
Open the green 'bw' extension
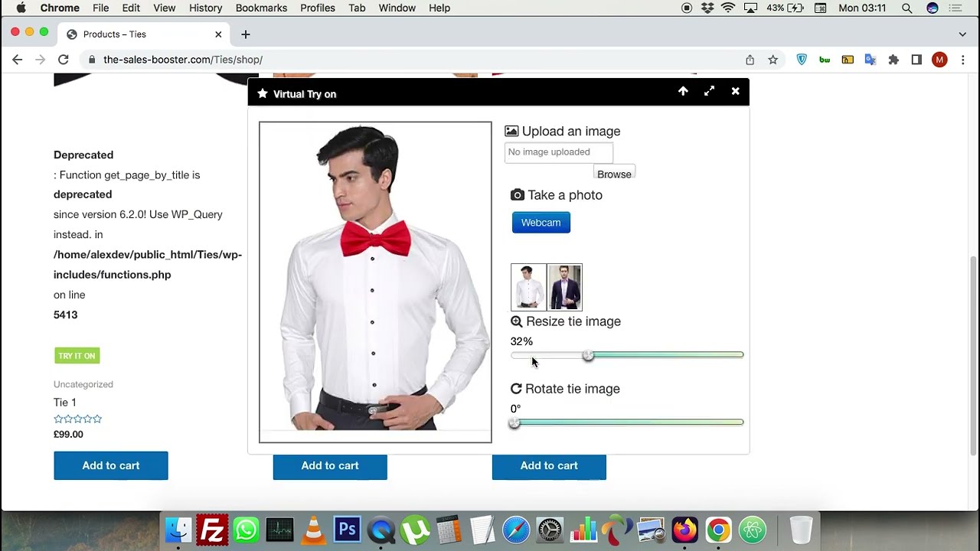click(x=825, y=60)
